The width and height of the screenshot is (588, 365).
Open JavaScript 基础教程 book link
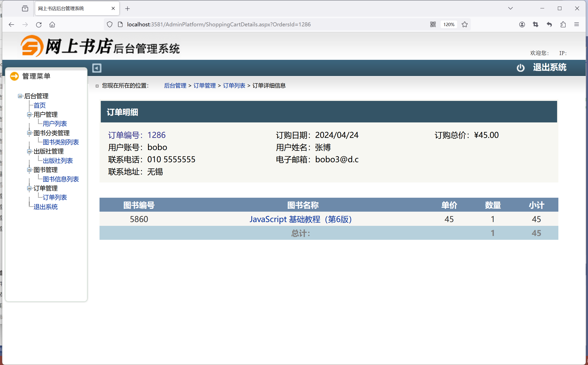(301, 219)
